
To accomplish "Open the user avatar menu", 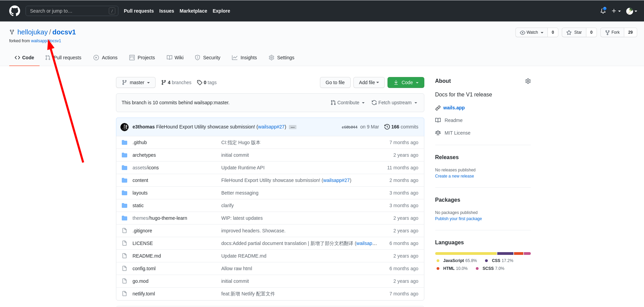I will (x=632, y=11).
